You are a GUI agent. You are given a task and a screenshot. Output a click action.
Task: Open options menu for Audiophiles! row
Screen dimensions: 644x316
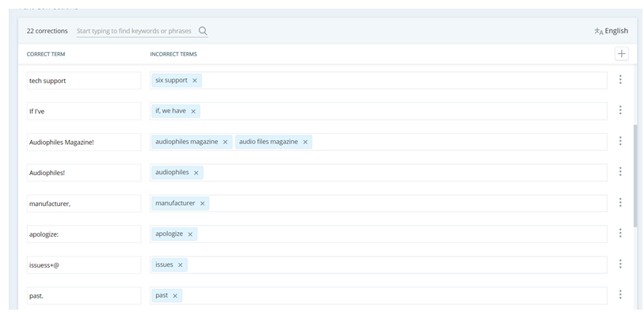620,172
